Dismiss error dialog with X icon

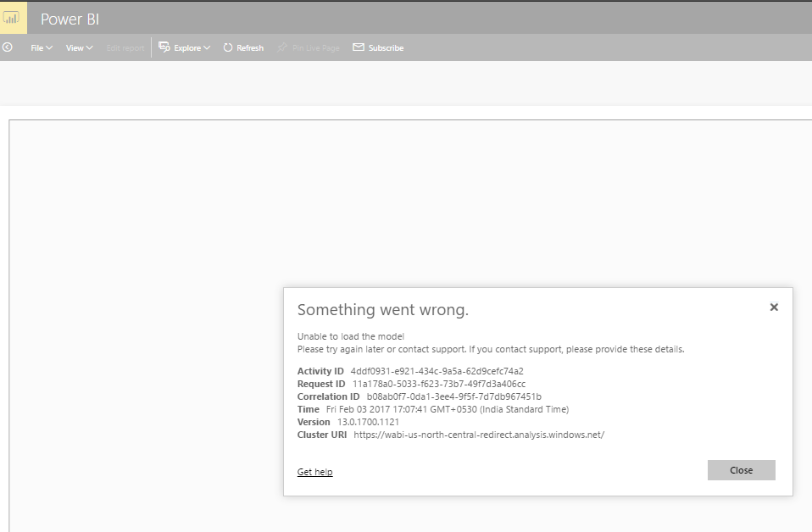(774, 307)
